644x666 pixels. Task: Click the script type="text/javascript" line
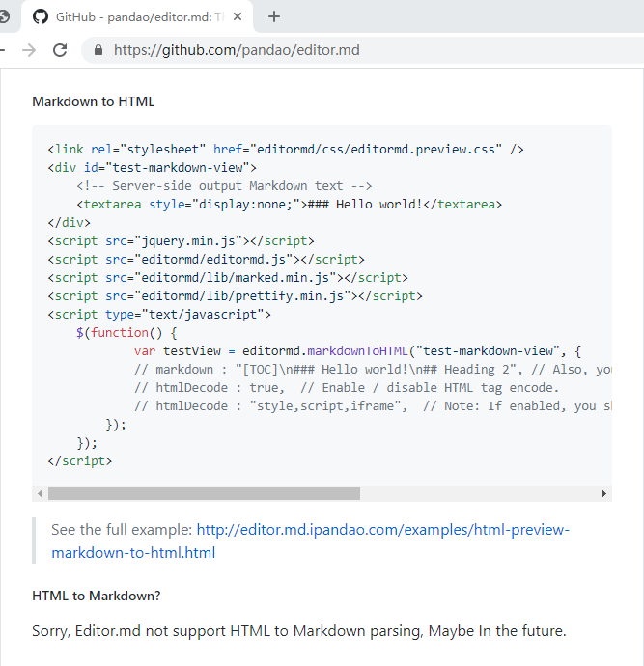[x=159, y=314]
